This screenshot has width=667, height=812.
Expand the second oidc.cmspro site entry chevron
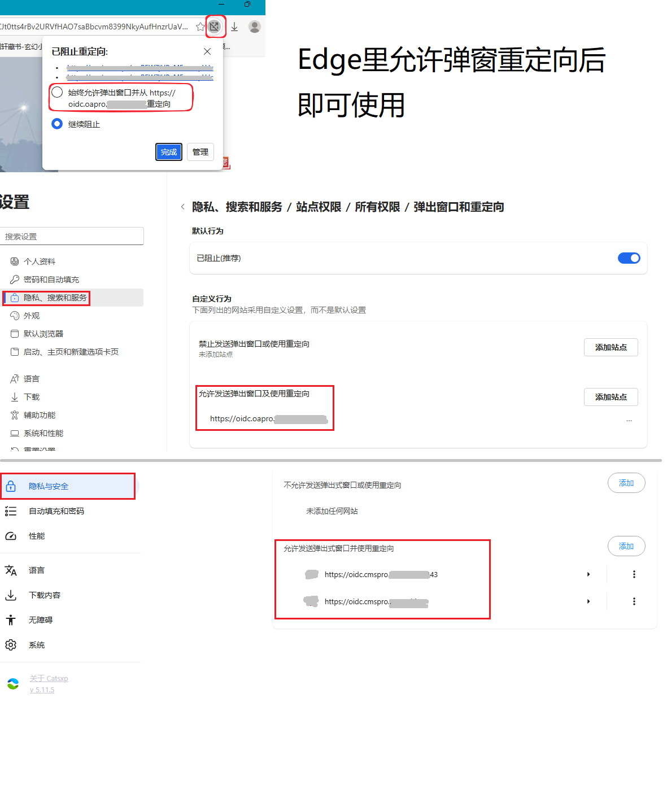(588, 601)
